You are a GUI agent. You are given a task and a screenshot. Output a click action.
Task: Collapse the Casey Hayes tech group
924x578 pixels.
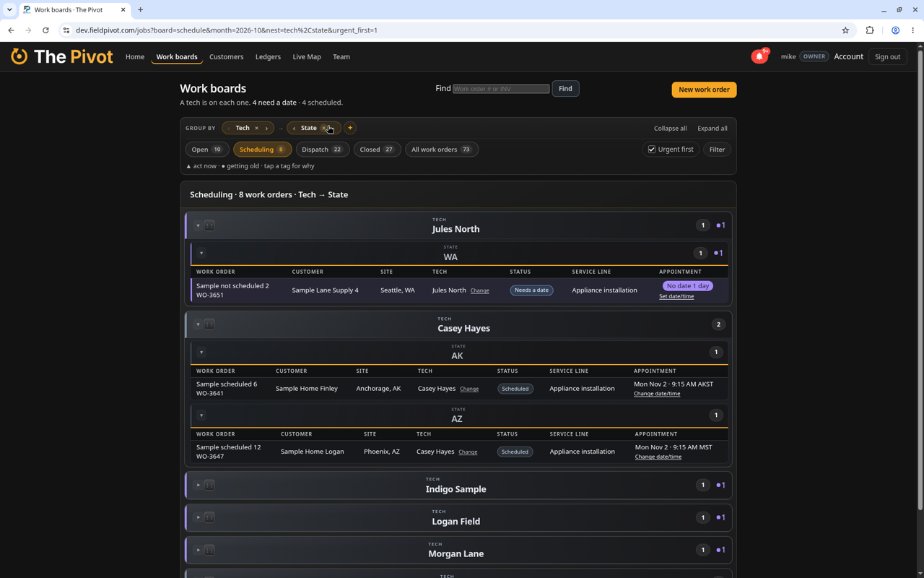tap(198, 324)
